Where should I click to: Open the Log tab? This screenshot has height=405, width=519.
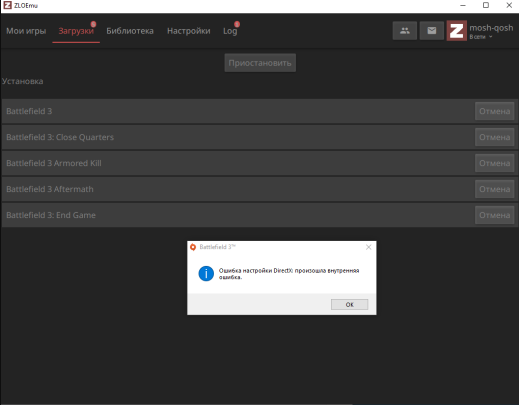[x=230, y=31]
